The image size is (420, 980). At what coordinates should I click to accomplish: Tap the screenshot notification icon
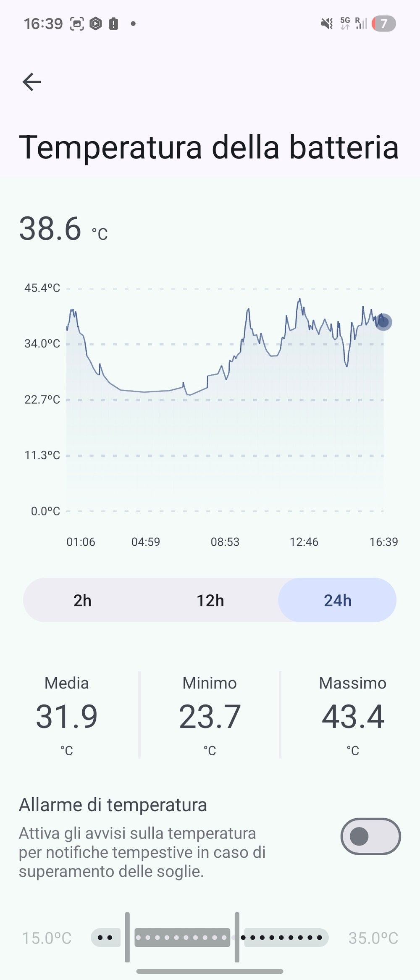pyautogui.click(x=76, y=24)
